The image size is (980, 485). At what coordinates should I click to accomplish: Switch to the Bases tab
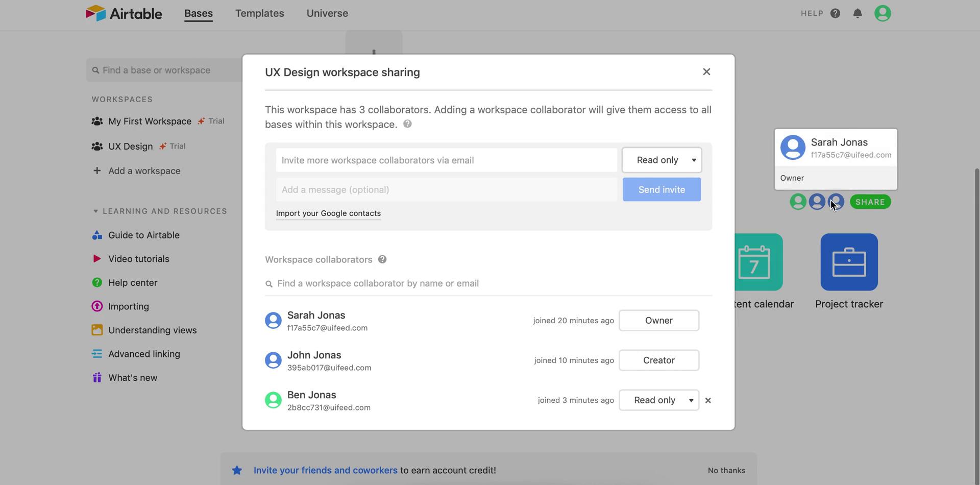(199, 13)
